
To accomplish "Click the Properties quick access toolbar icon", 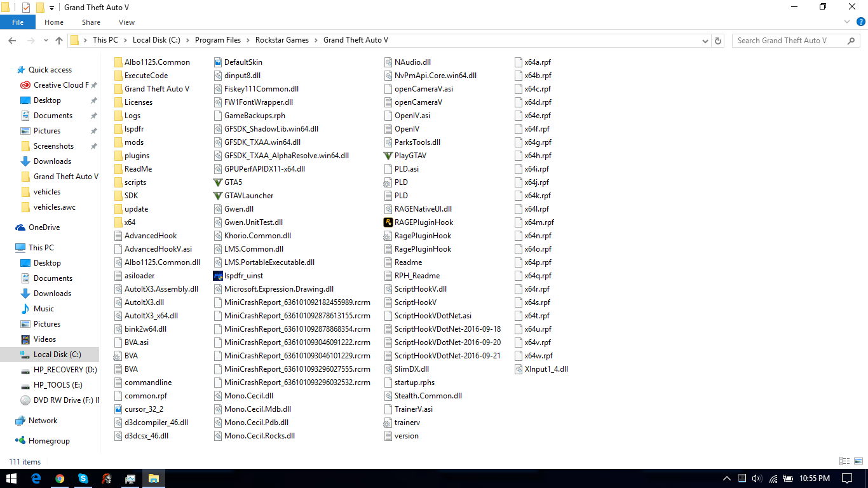I will coord(26,8).
